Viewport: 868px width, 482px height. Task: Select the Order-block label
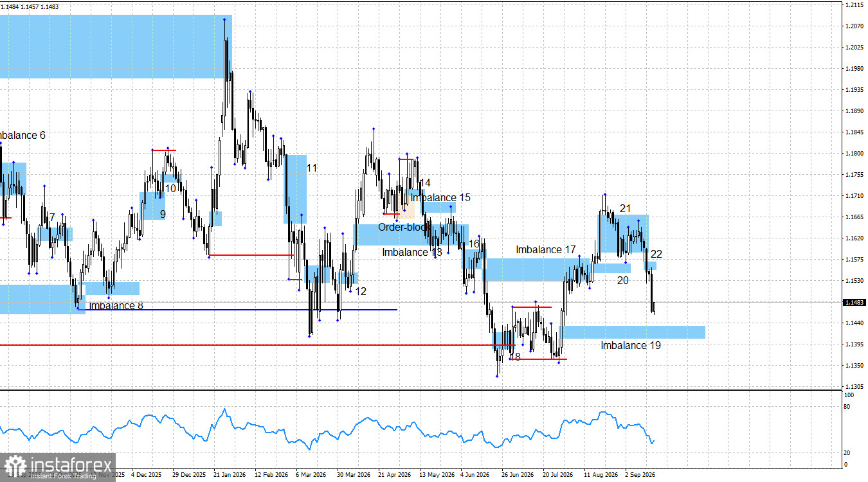(403, 228)
